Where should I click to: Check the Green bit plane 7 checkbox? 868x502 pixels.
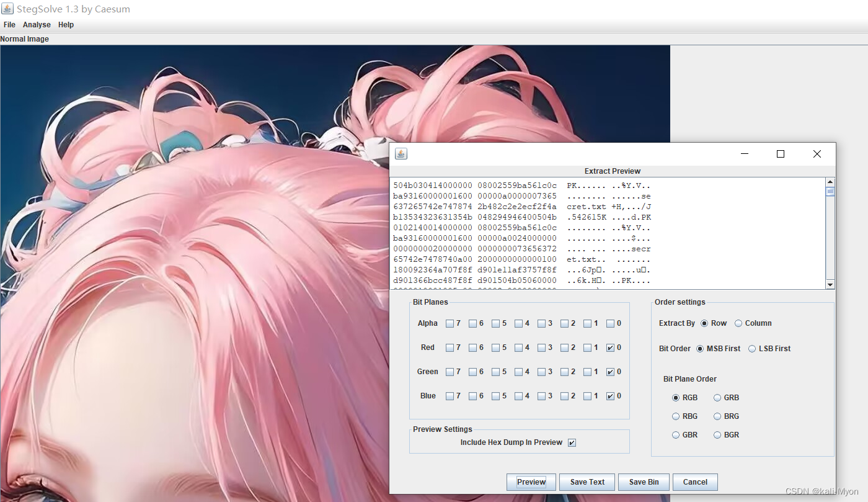point(449,372)
